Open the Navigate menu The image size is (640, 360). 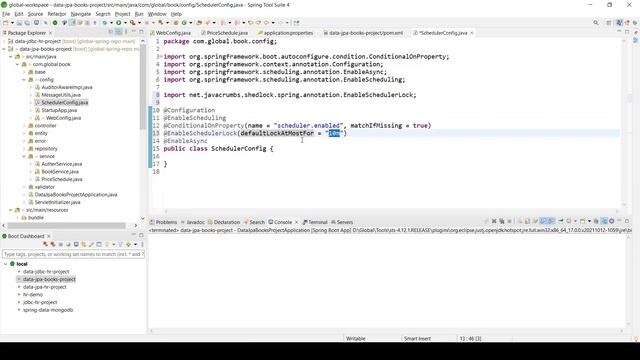pos(81,14)
